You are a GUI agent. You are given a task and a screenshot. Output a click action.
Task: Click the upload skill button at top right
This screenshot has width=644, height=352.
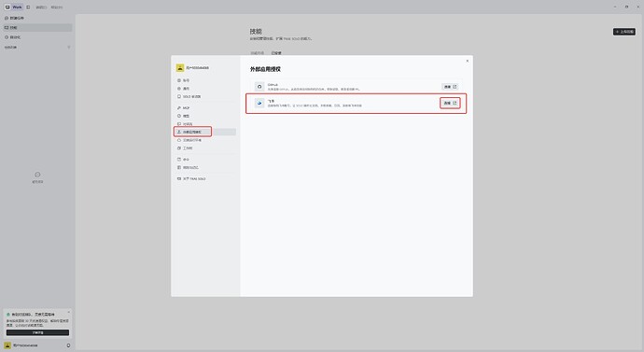624,32
